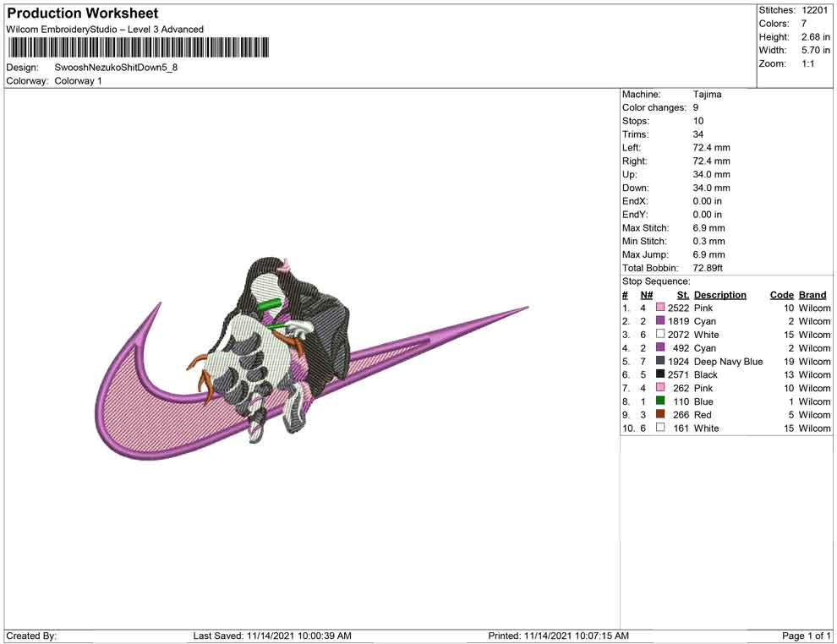Select the 'Printed: 11/14/2021 10:07:15 AM' footer text
The image size is (837, 644).
coord(558,636)
